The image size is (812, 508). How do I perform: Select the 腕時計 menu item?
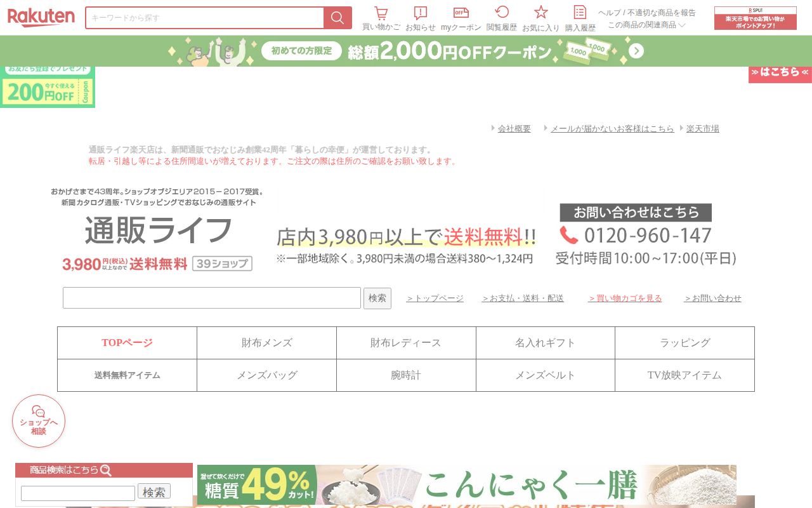406,375
